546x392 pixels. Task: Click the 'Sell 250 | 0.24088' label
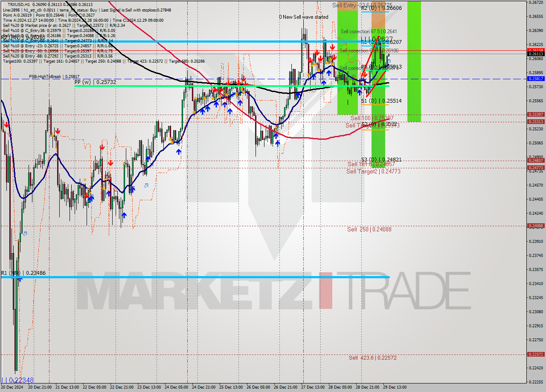(x=369, y=229)
